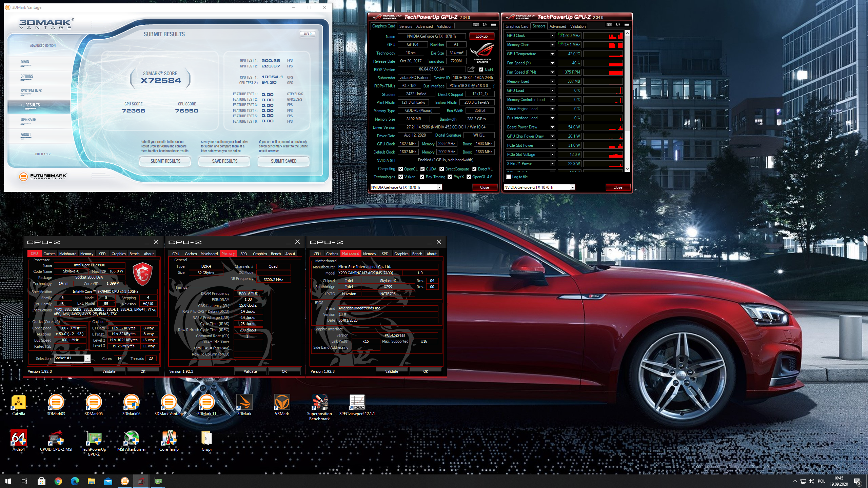This screenshot has height=488, width=868.
Task: Open TechPowerUp GPU-Z desktop shortcut
Action: point(94,443)
